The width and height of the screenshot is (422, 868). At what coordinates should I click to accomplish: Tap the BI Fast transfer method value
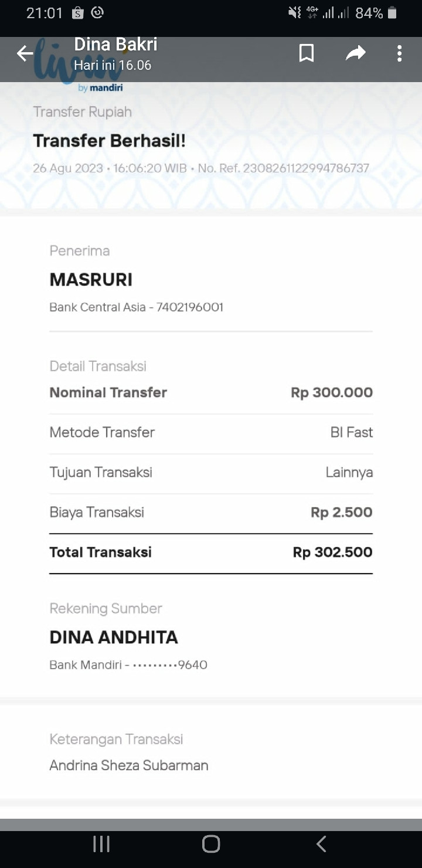click(x=351, y=432)
